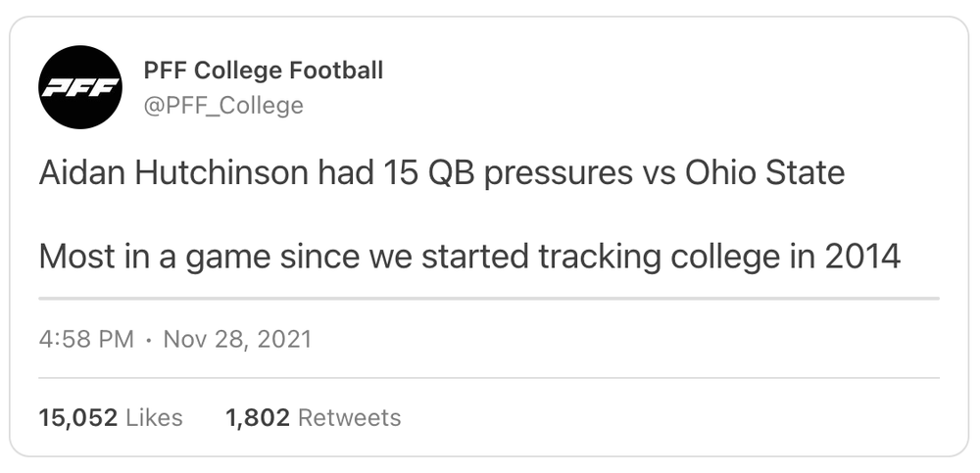Image resolution: width=980 pixels, height=473 pixels.
Task: Open the PFF College Football profile name
Action: [263, 71]
